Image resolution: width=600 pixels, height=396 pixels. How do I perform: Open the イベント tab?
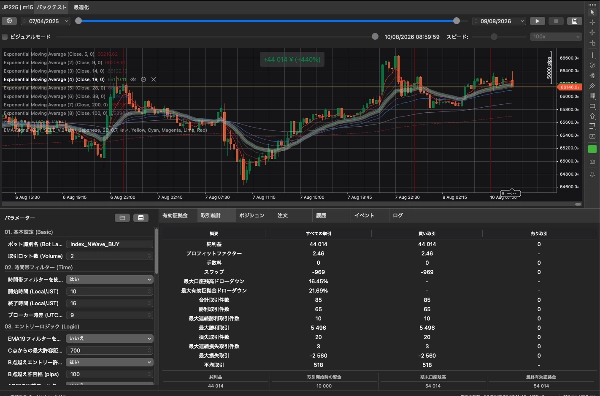click(364, 215)
